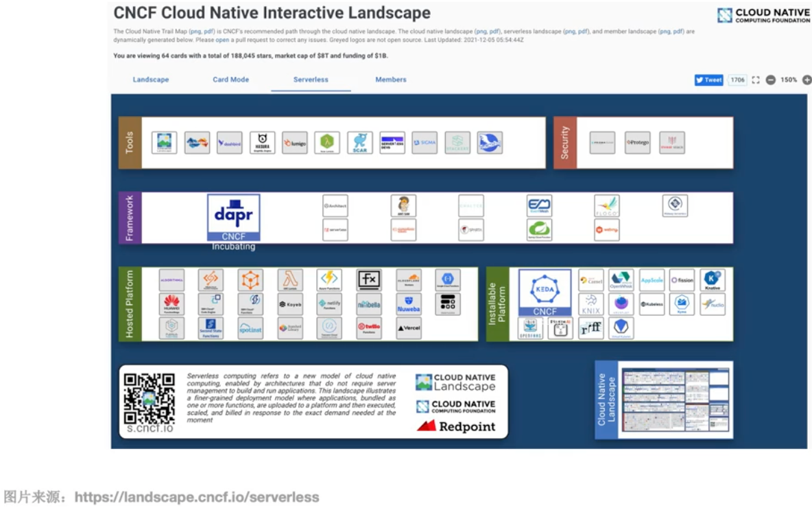Viewport: 812px width, 508px height.
Task: Zoom out with the minus button
Action: 771,80
